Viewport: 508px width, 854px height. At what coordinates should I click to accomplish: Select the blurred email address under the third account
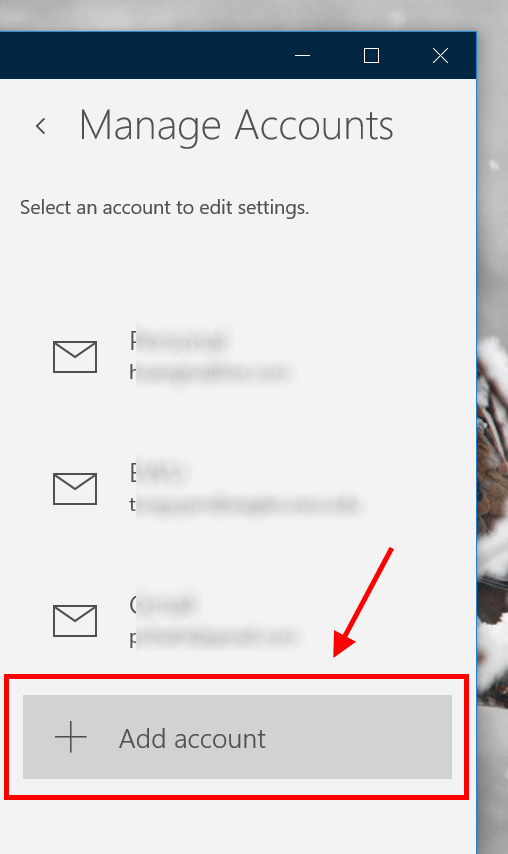point(213,637)
